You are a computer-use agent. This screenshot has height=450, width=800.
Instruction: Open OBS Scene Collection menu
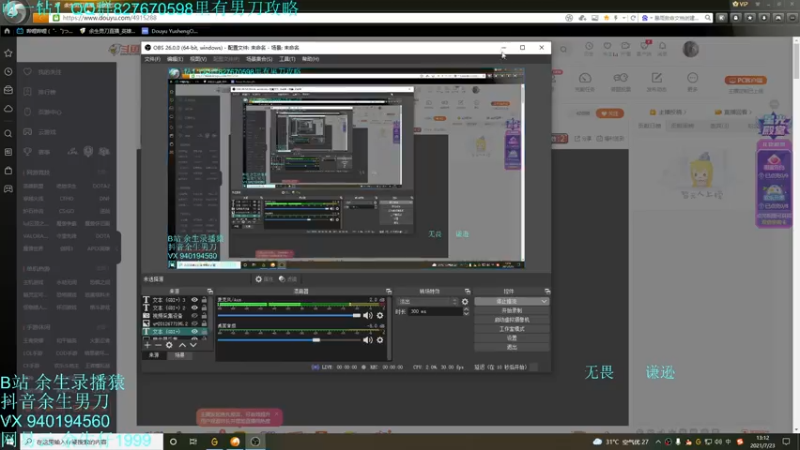(x=259, y=59)
